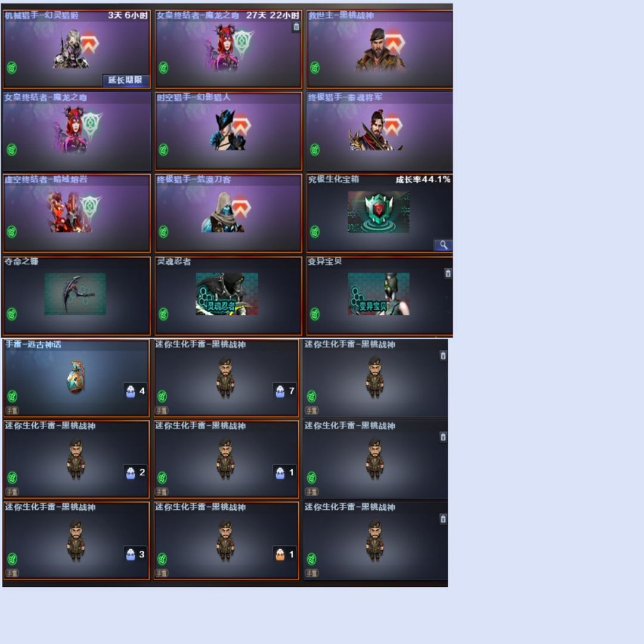Click the bag icon showing count 4
This screenshot has height=644, width=644.
click(131, 391)
